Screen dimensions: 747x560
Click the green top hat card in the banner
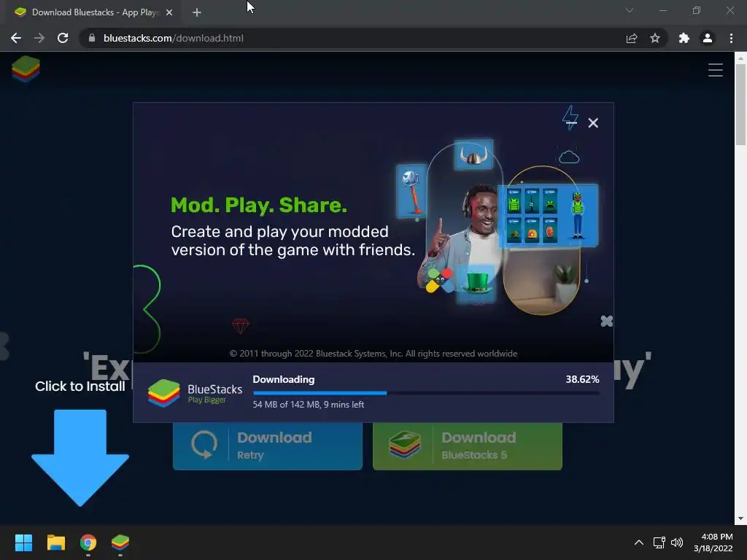476,284
